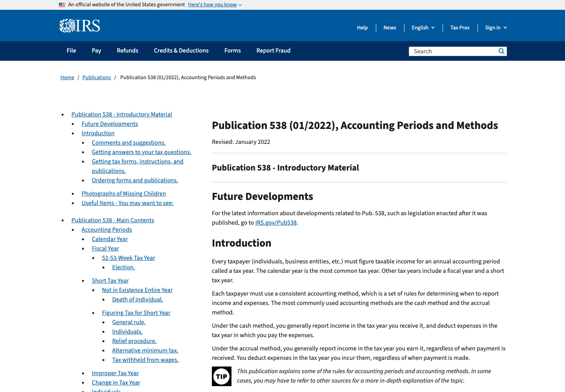Jump to Alternative minimum tax
565x392 pixels.
(145, 350)
